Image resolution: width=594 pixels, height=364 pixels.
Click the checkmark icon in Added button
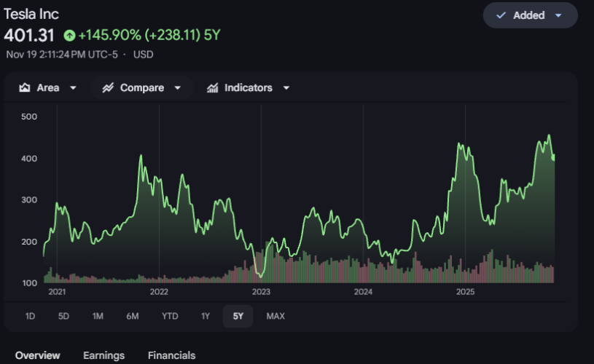pos(501,15)
